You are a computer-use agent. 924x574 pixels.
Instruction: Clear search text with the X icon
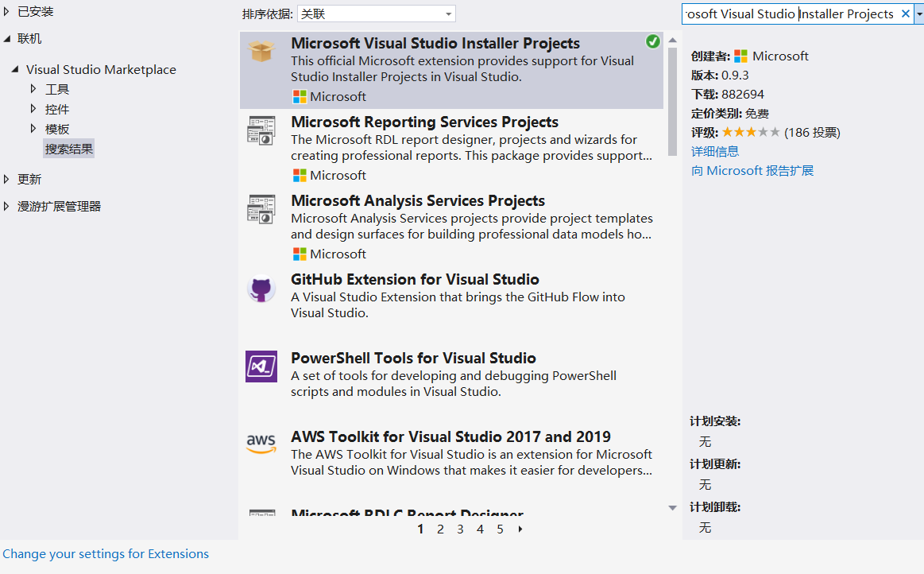pos(905,14)
